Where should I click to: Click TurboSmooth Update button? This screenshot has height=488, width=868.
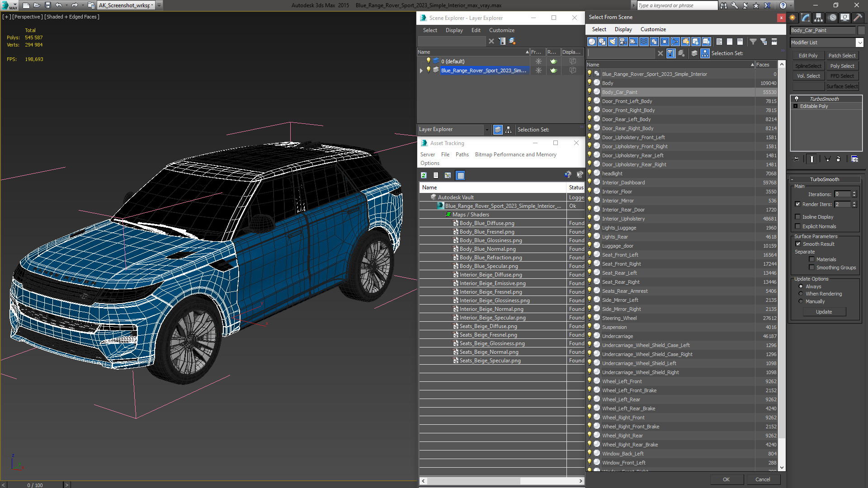coord(824,312)
